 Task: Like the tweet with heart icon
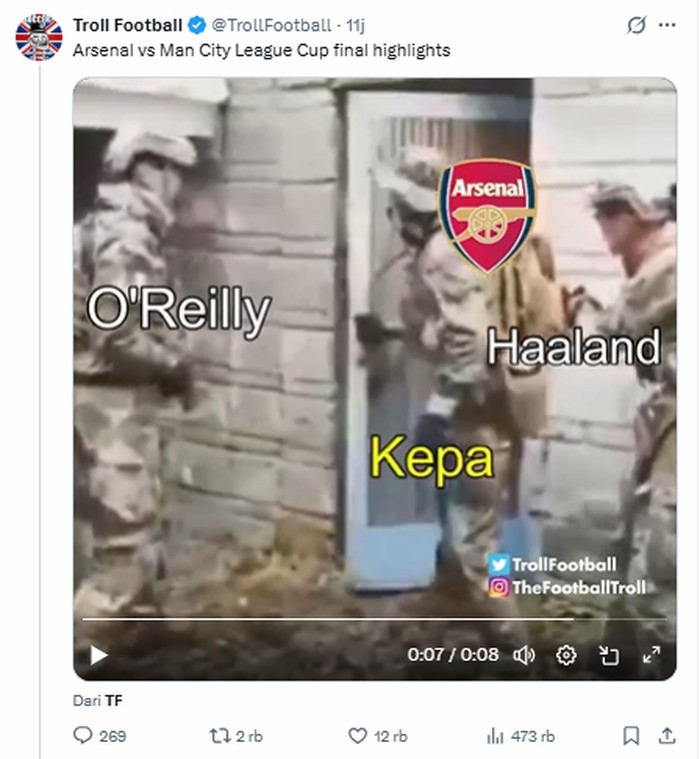coord(357,736)
